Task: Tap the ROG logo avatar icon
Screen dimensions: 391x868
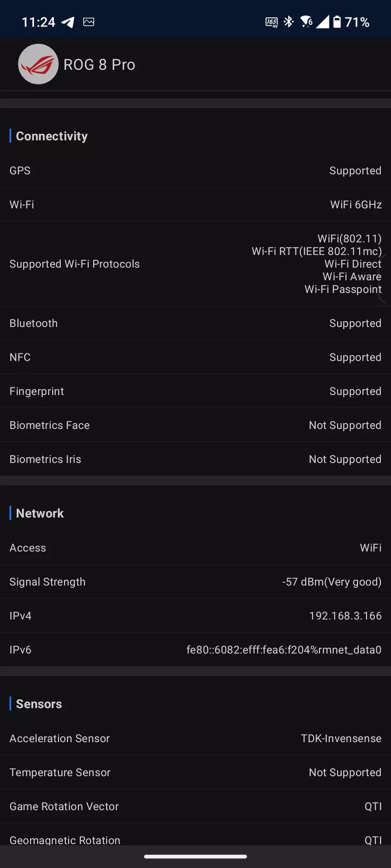Action: [38, 64]
